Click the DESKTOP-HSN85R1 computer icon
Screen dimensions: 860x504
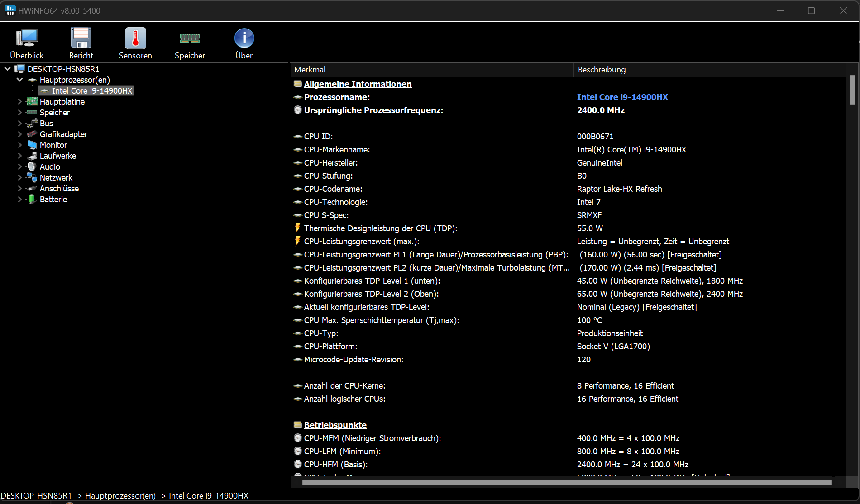pyautogui.click(x=19, y=69)
